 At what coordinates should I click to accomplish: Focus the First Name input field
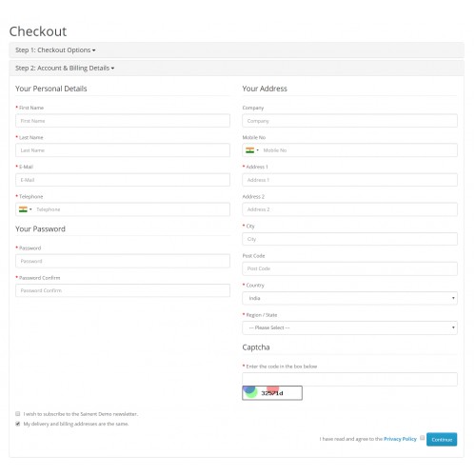pos(123,121)
